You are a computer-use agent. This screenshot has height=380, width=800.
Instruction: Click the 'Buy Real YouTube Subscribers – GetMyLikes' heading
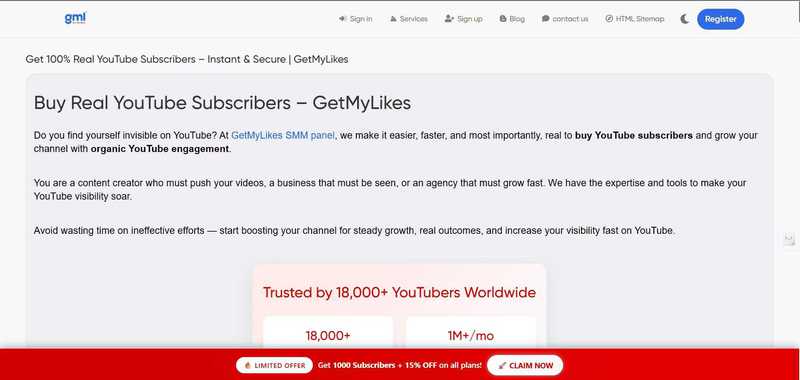tap(222, 103)
